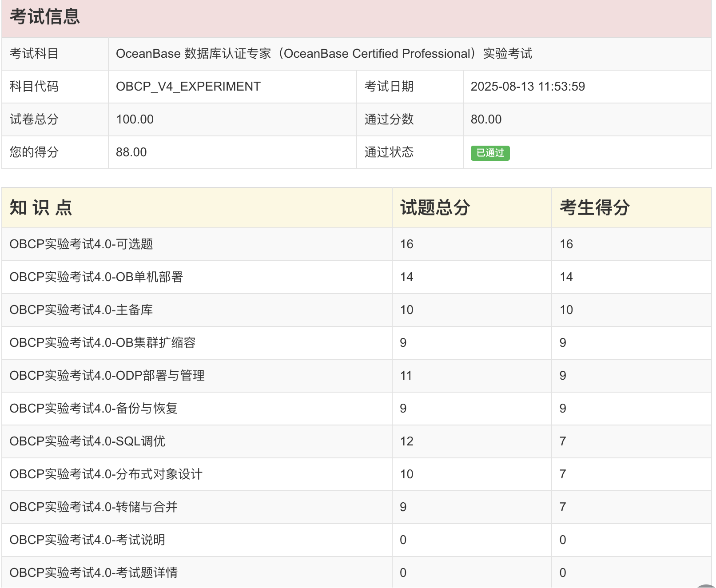Click the exam date 2025-08-13 11:53:59
This screenshot has width=716, height=588.
(x=528, y=87)
